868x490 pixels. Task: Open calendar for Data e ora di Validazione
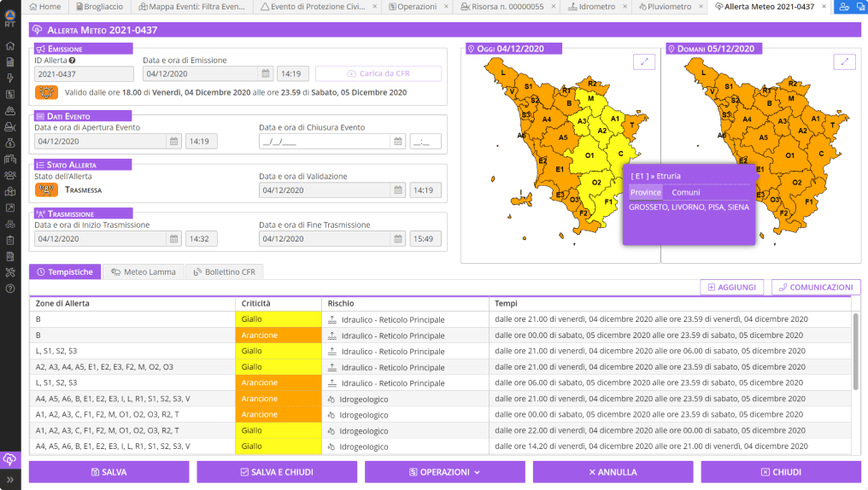pyautogui.click(x=398, y=190)
